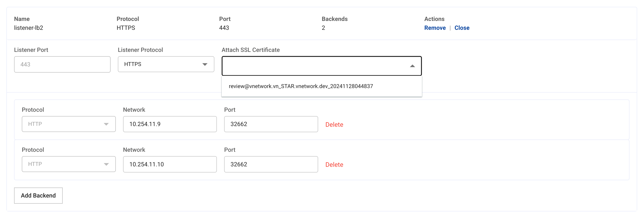Close the listener-lb2 details panel
This screenshot has width=644, height=218.
point(462,28)
